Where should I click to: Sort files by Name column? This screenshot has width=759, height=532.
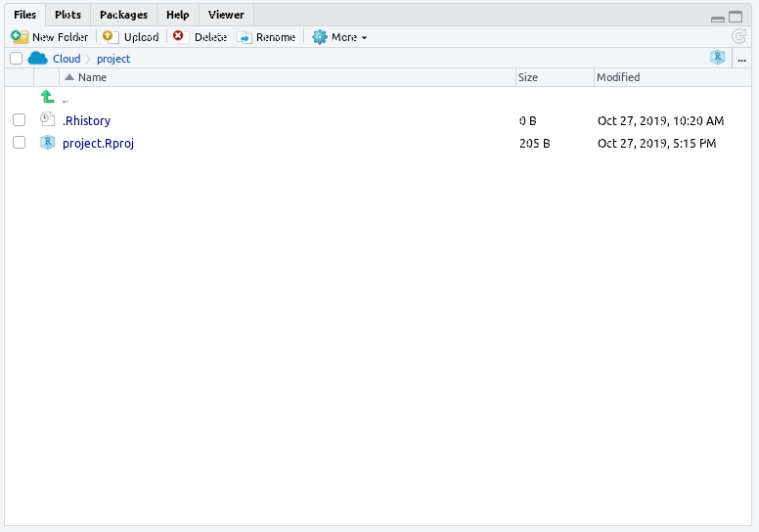pyautogui.click(x=288, y=77)
